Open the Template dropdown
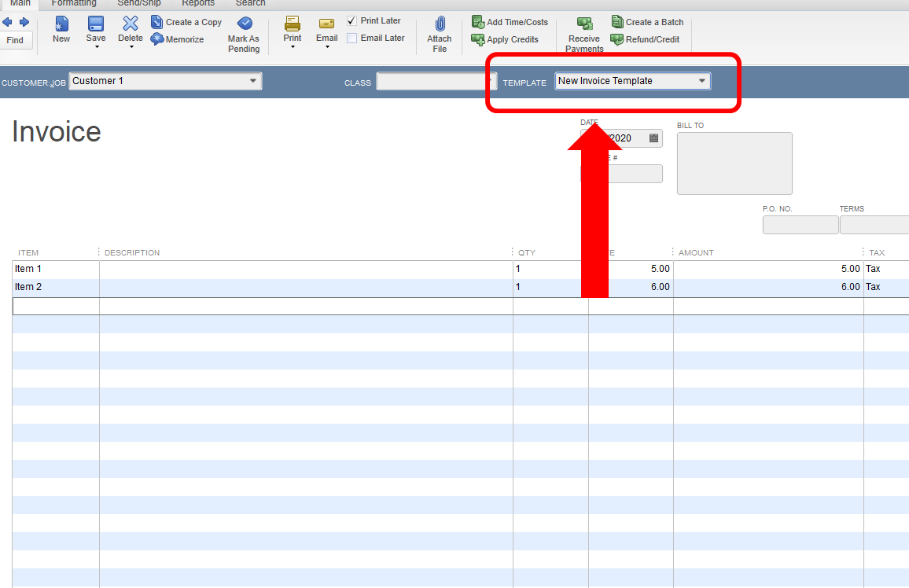Viewport: 909px width, 588px height. click(702, 80)
